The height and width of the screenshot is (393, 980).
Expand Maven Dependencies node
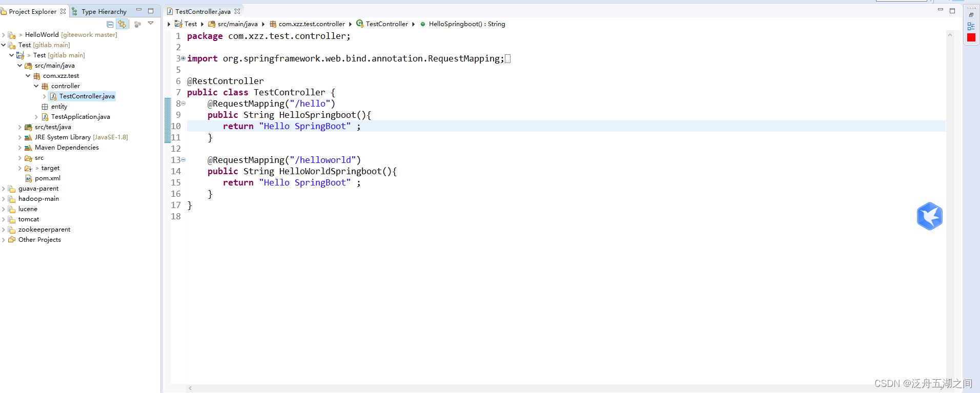20,148
